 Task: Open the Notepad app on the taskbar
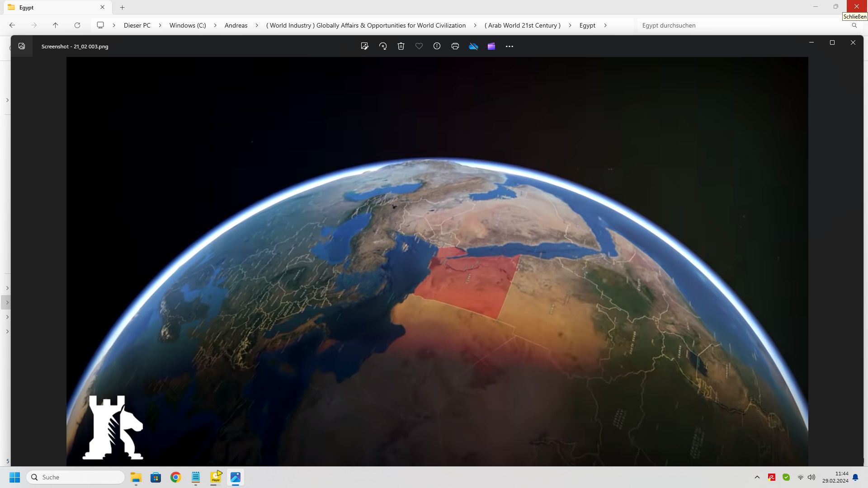pos(196,477)
